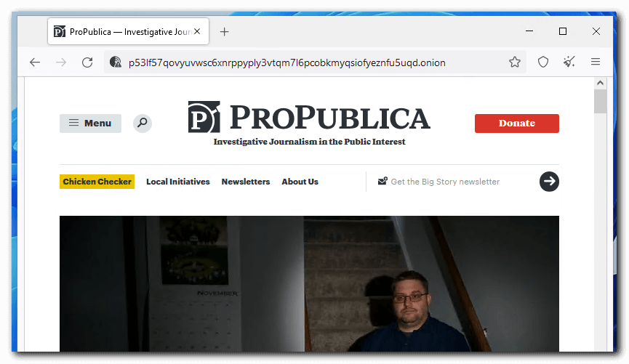The width and height of the screenshot is (629, 364).
Task: Open the browser hamburger application menu
Action: [x=596, y=62]
